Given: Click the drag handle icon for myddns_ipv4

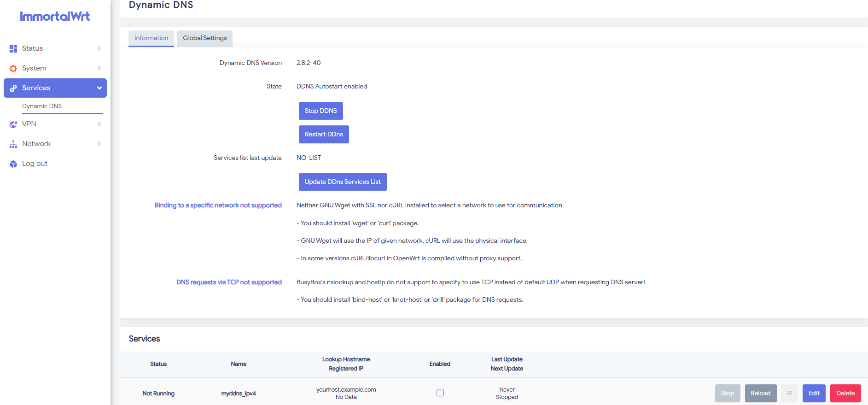Looking at the screenshot, I should [790, 393].
